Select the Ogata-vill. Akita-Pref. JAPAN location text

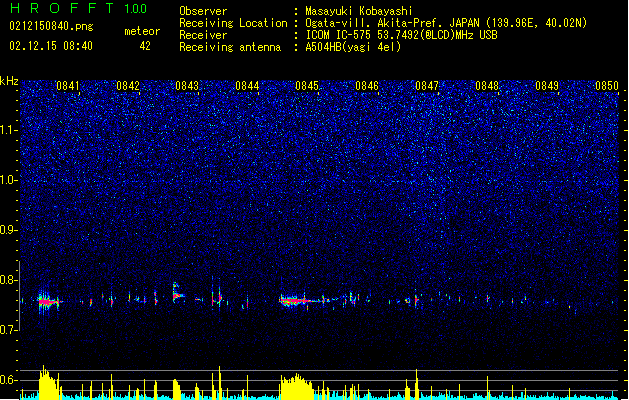pos(446,23)
